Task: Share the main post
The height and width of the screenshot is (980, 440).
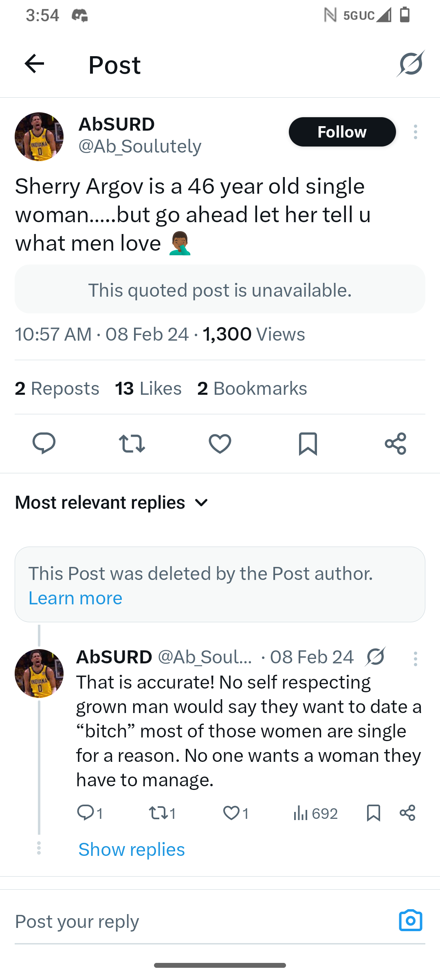Action: (396, 443)
